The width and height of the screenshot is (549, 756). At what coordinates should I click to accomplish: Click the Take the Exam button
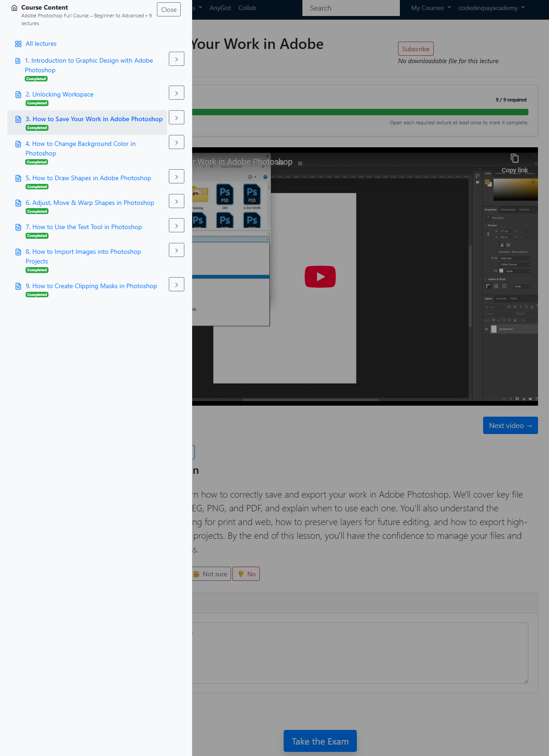[x=320, y=741]
